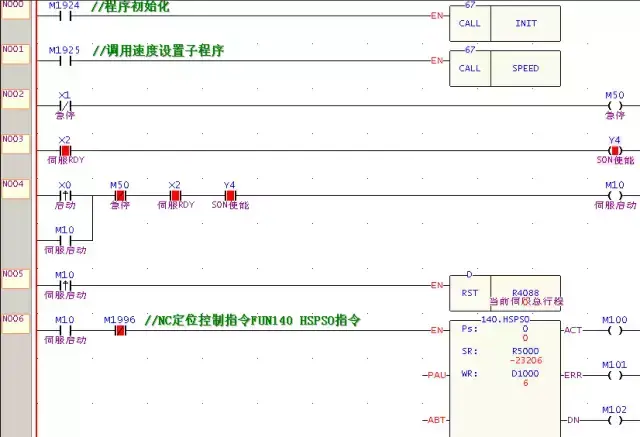Click the 程序初始化 comment text
This screenshot has width=640, height=437.
[x=130, y=7]
